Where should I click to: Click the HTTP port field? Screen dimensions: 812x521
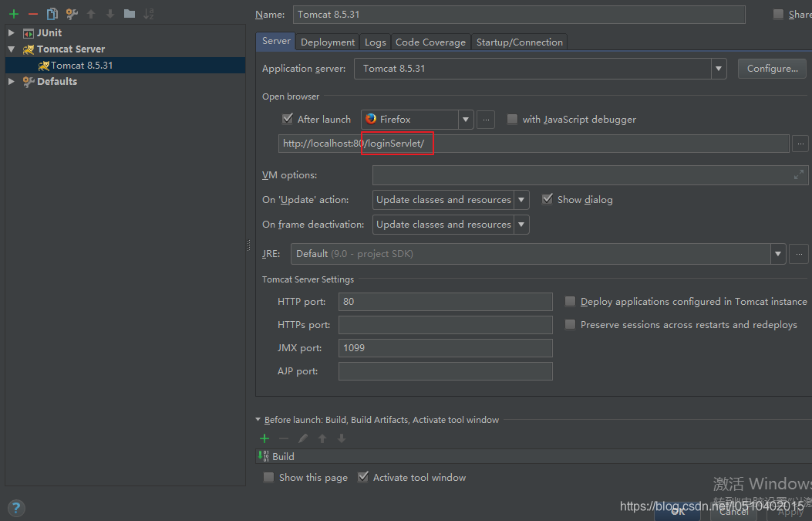click(x=446, y=302)
